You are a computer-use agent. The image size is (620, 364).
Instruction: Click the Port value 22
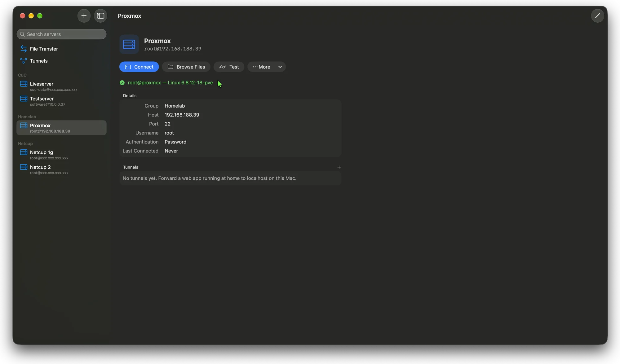[168, 124]
